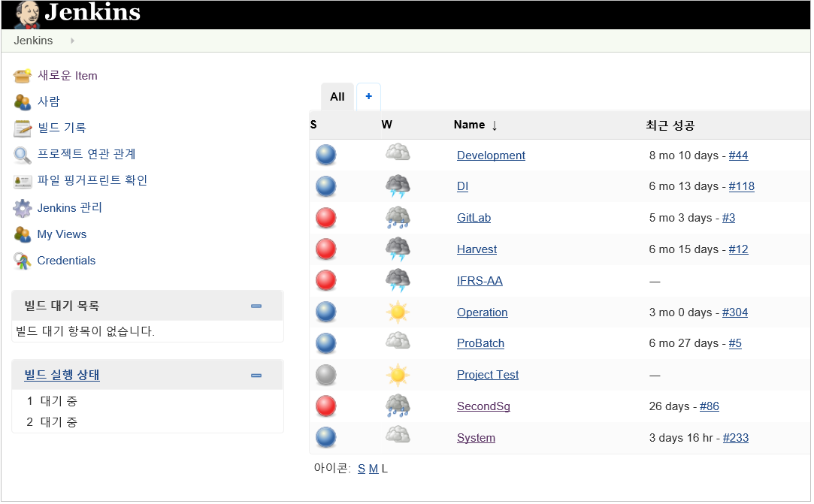Screen dimensions: 814x504
Task: Open the 새로운 Item package icon
Action: point(23,76)
